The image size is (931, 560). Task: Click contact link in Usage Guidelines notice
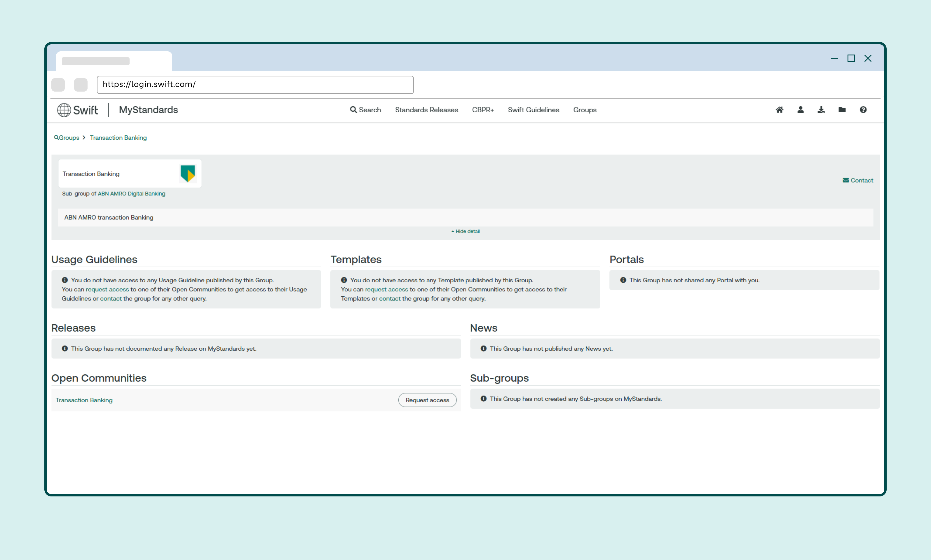(111, 298)
